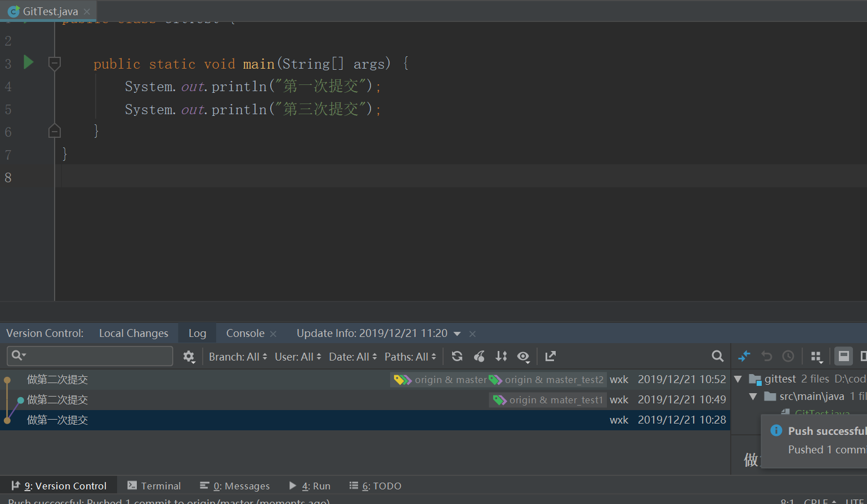867x504 pixels.
Task: Open Group By menu in details pane
Action: click(x=816, y=357)
